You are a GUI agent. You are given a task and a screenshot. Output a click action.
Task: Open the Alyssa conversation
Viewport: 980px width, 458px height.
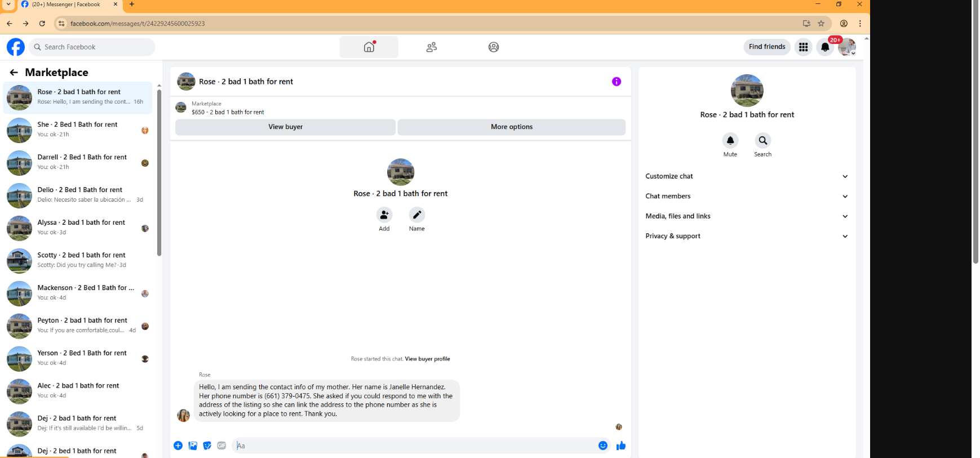78,228
